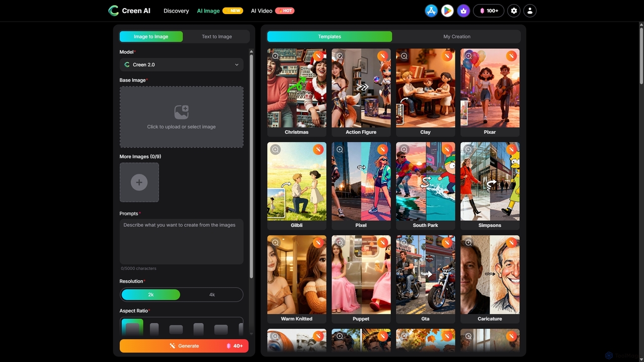Apply the Pixar template with its wand icon
The width and height of the screenshot is (644, 362).
pyautogui.click(x=511, y=56)
